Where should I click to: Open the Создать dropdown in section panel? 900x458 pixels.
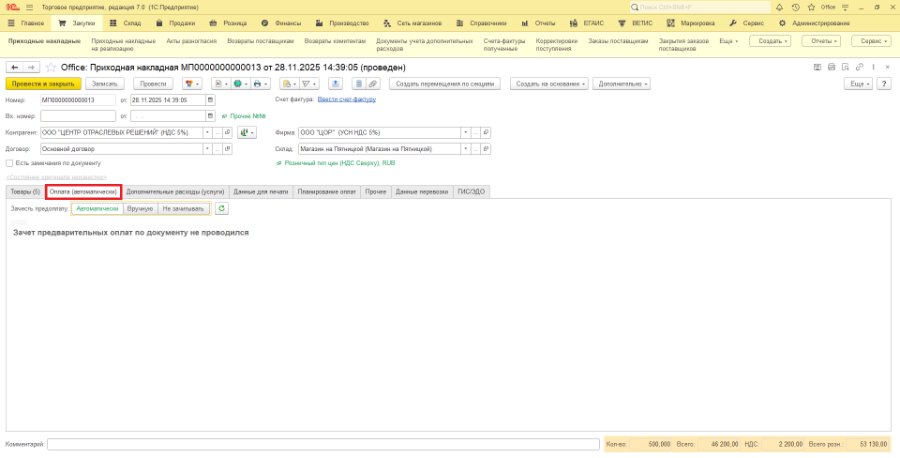click(x=771, y=41)
